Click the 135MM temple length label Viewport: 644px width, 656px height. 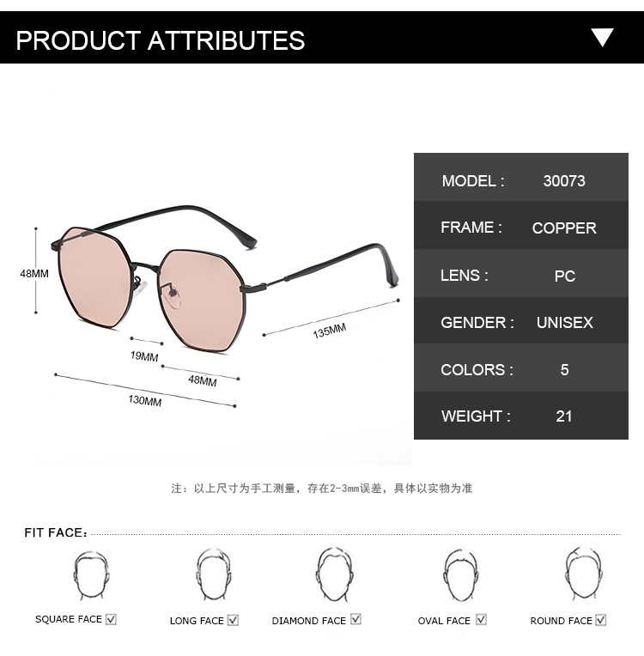330,330
